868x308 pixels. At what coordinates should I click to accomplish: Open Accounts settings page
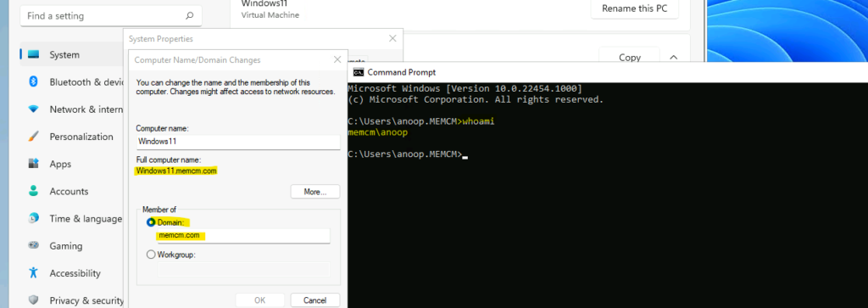[72, 191]
